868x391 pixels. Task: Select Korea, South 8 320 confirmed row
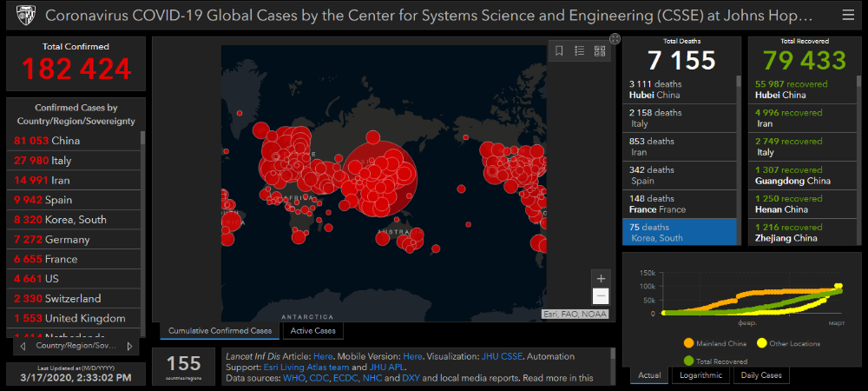pyautogui.click(x=74, y=220)
